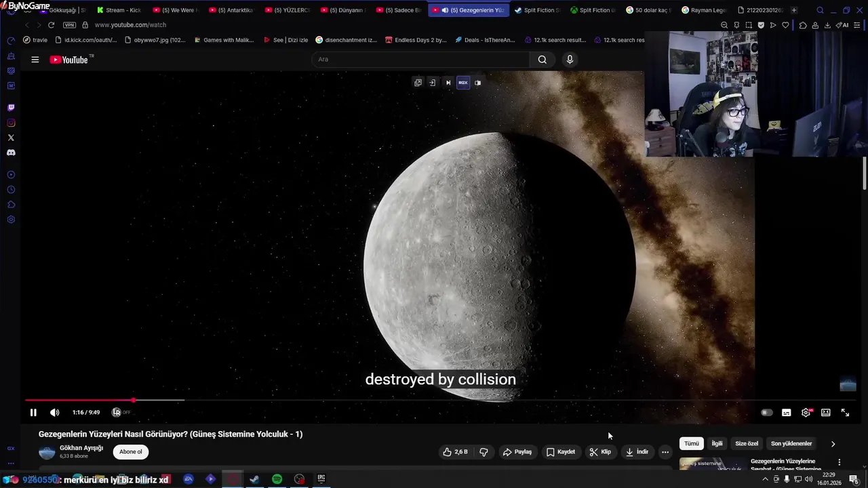This screenshot has width=868, height=488.
Task: Open the more actions three-dot menu
Action: point(665,451)
